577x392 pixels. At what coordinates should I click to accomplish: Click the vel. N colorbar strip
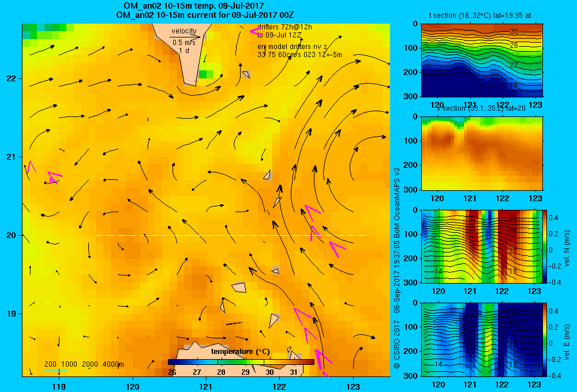[545, 246]
